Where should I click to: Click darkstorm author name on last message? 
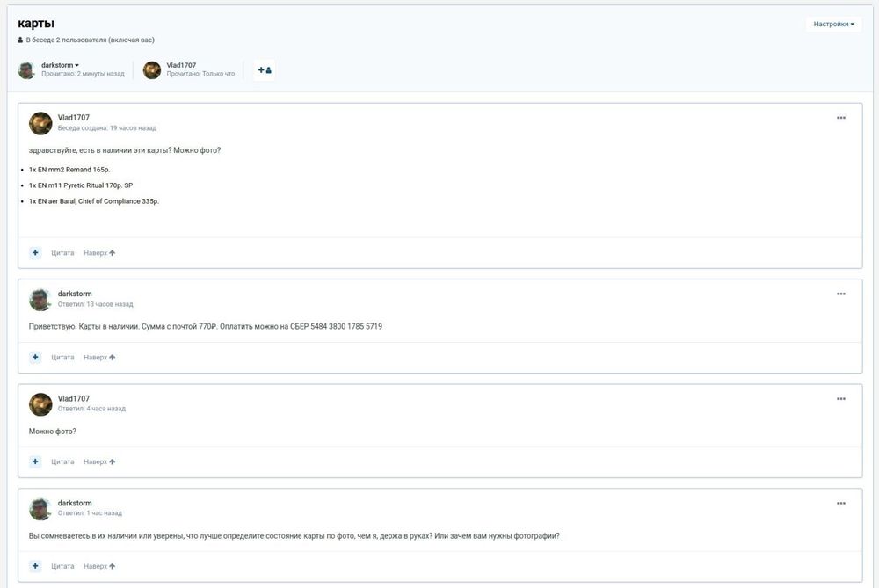coord(75,503)
